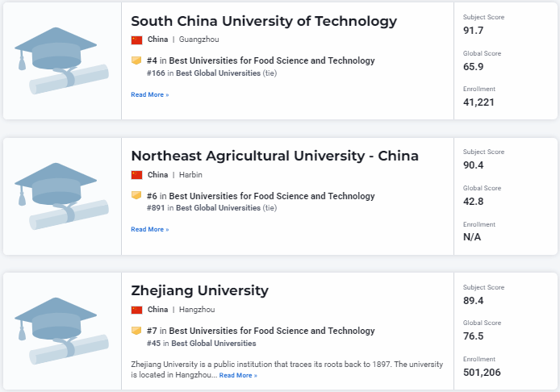Open Zhejiang University title link
The width and height of the screenshot is (560, 392).
click(199, 290)
